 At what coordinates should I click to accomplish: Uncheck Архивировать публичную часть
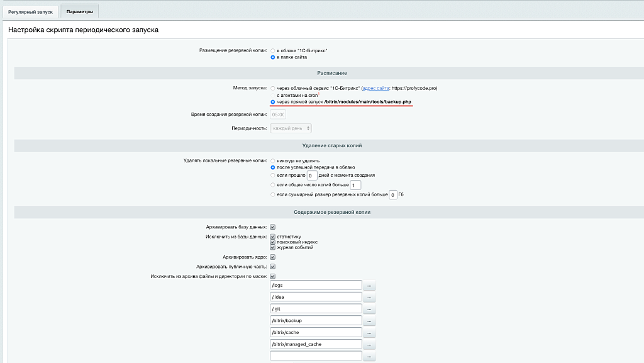pyautogui.click(x=273, y=267)
